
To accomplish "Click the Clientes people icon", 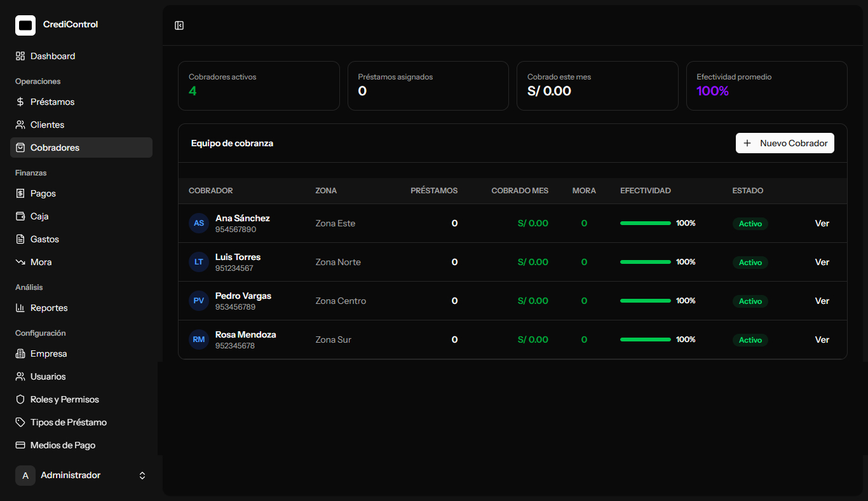I will [x=20, y=125].
